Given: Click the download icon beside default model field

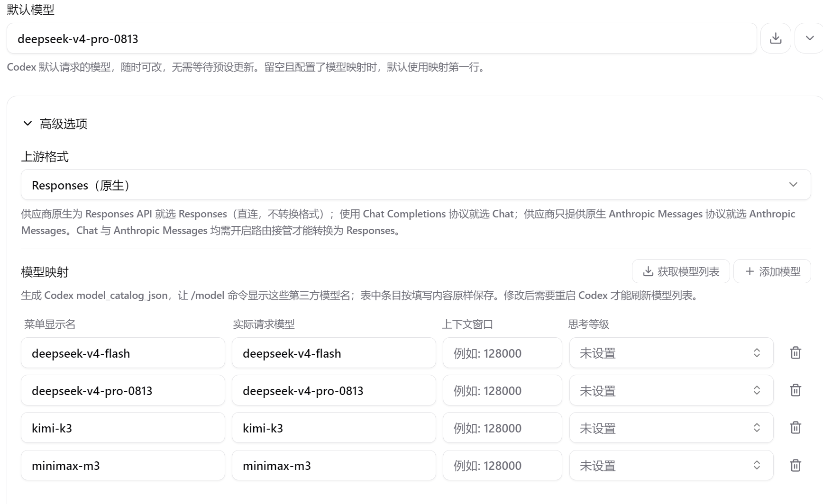Looking at the screenshot, I should point(776,38).
